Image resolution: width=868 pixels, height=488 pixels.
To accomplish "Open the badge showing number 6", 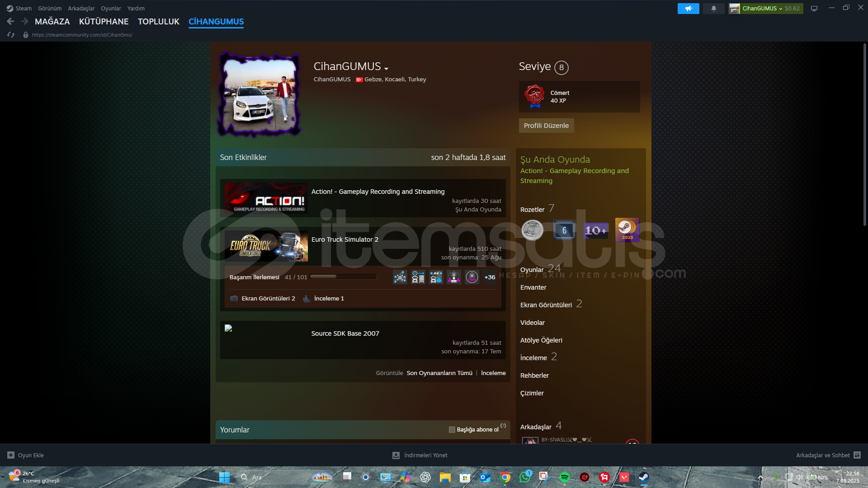I will (564, 230).
